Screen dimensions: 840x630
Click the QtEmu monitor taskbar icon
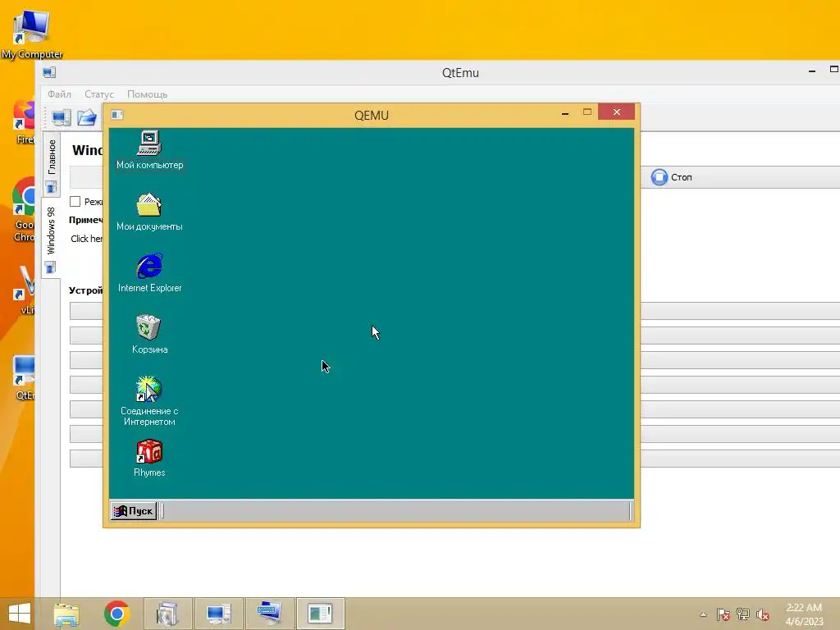[218, 614]
